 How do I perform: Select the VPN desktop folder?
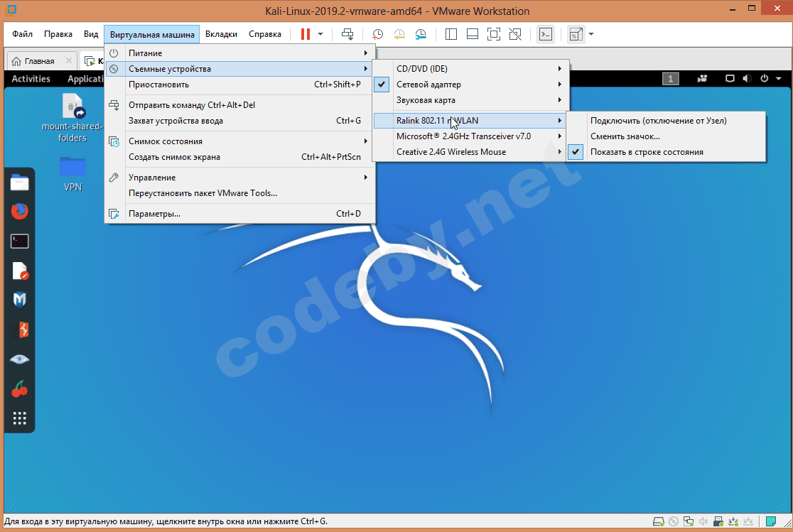(72, 174)
